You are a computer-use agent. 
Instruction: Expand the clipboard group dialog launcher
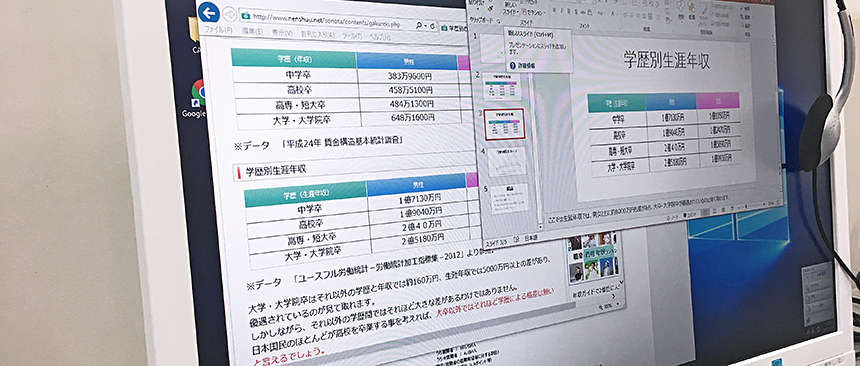(x=498, y=21)
